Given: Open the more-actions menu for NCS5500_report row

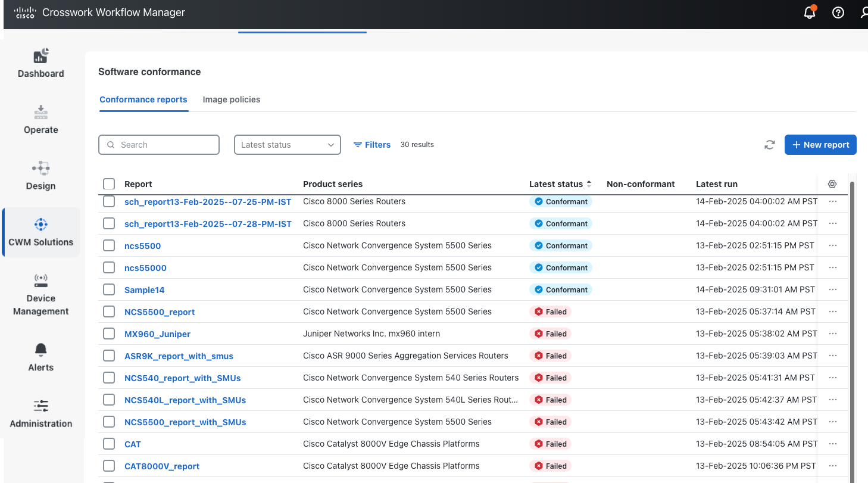Looking at the screenshot, I should (833, 311).
